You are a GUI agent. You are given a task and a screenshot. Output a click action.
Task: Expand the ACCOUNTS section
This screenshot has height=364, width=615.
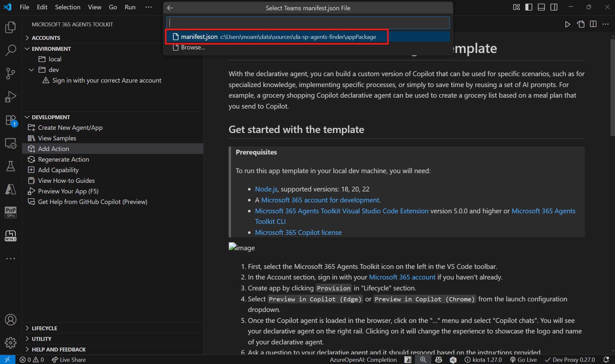113,38
